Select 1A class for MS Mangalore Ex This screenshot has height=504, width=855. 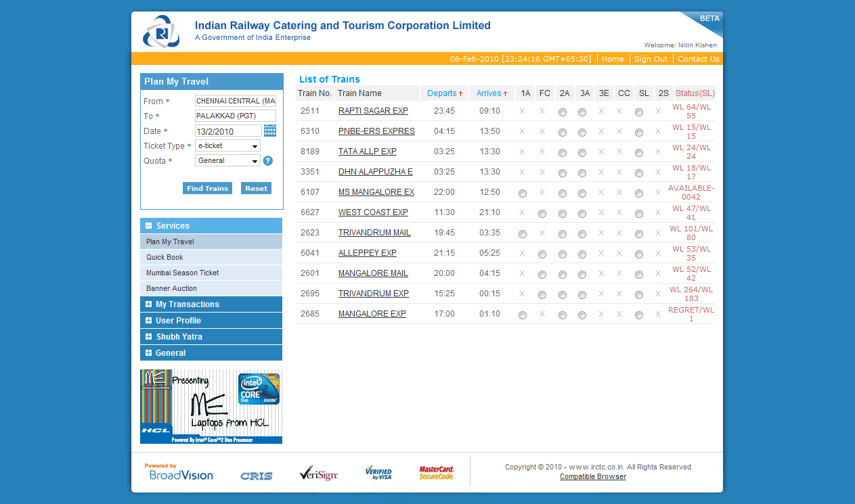[523, 193]
